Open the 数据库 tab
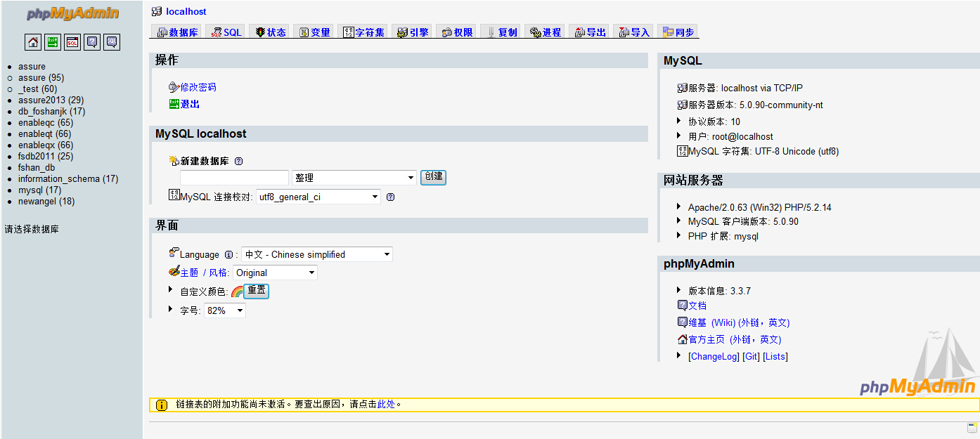Screen dimensions: 980x439 coord(177,32)
